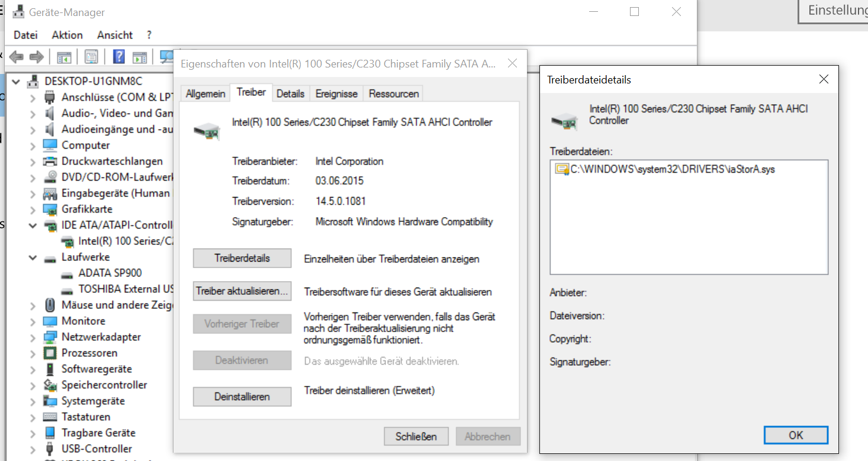This screenshot has width=868, height=461.
Task: Click the back arrow in Geräte-Manager toolbar
Action: [16, 57]
